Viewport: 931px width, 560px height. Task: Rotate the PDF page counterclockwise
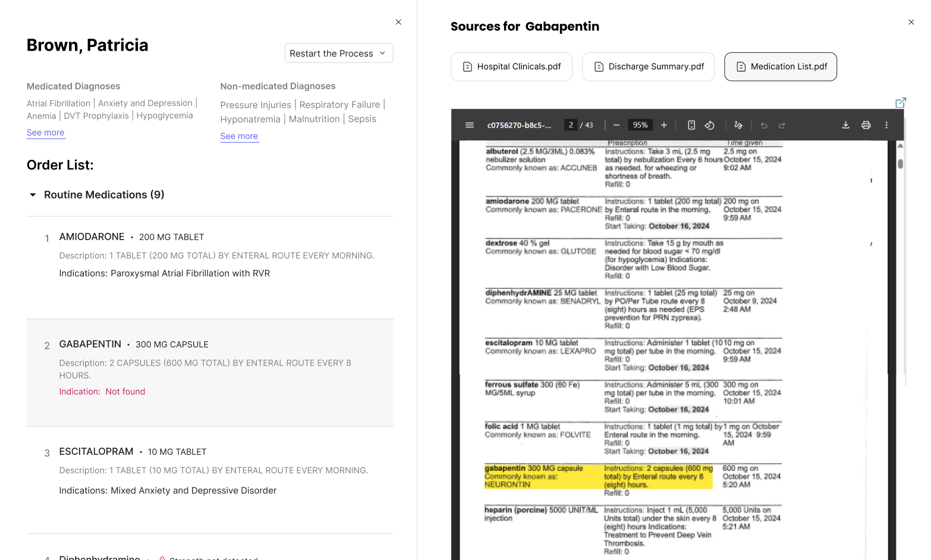pos(710,125)
